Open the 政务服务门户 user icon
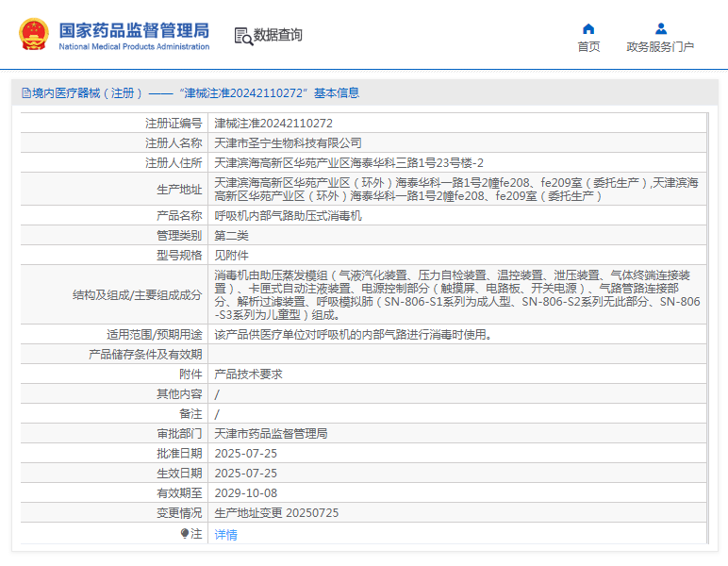This screenshot has height=566, width=728. (x=661, y=29)
